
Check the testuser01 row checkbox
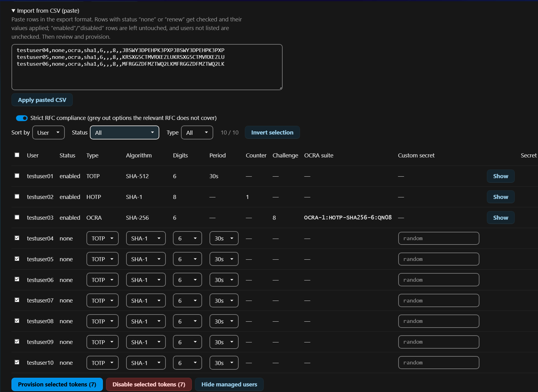tap(17, 176)
